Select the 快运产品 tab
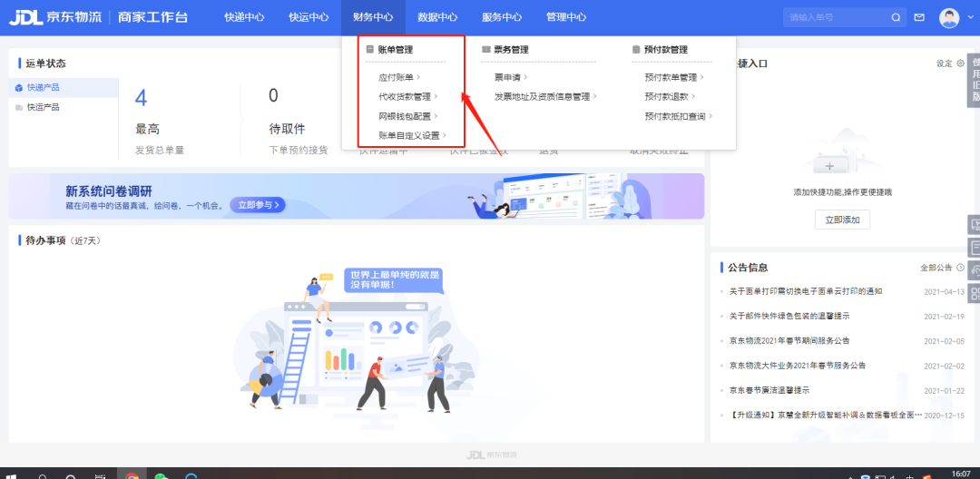Viewport: 980px width, 479px height. point(43,107)
